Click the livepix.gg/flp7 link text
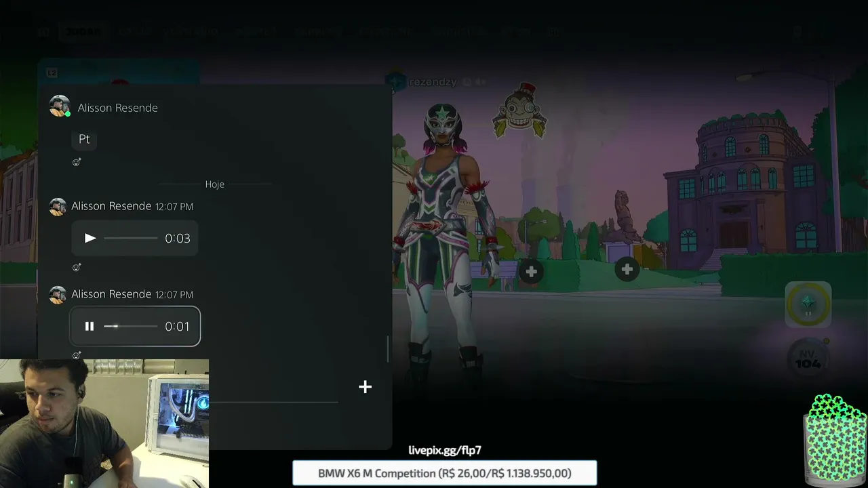The height and width of the screenshot is (488, 868). pyautogui.click(x=445, y=450)
